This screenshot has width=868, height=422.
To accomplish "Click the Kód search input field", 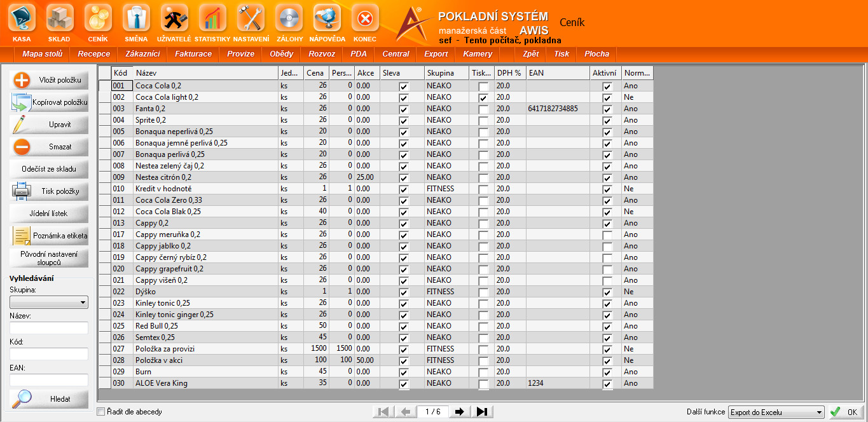I will 49,354.
